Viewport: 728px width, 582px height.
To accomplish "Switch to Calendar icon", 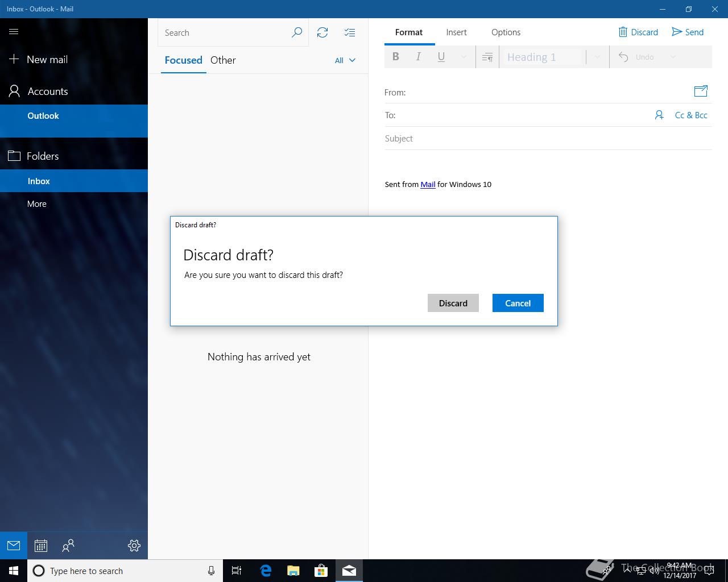I will tap(41, 546).
